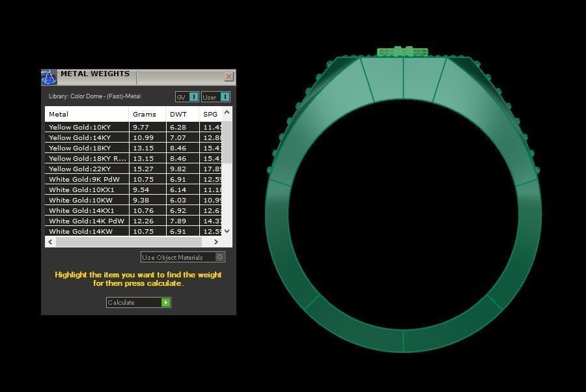Click the green Calculate play arrow
The height and width of the screenshot is (392, 586).
pos(165,302)
